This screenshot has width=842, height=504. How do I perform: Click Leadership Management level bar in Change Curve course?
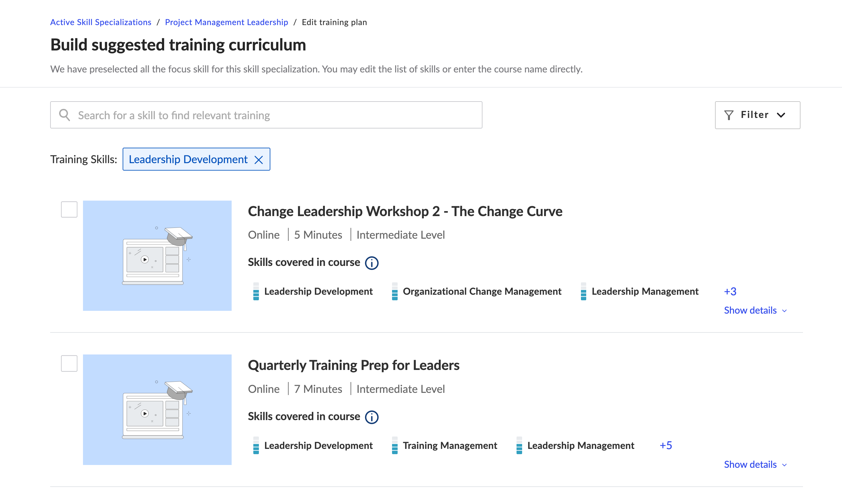[x=583, y=291]
